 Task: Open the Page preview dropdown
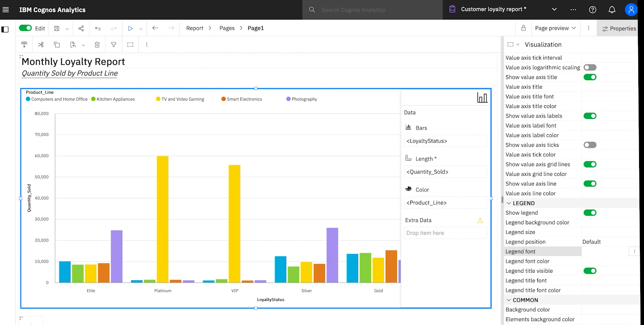556,28
